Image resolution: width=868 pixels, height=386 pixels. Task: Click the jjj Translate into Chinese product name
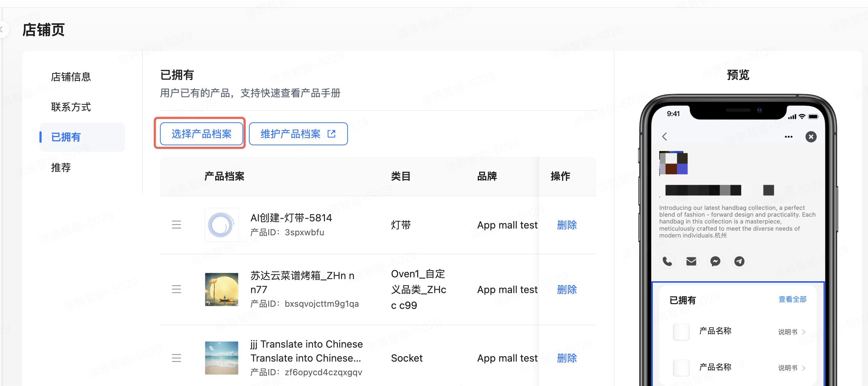click(x=307, y=351)
